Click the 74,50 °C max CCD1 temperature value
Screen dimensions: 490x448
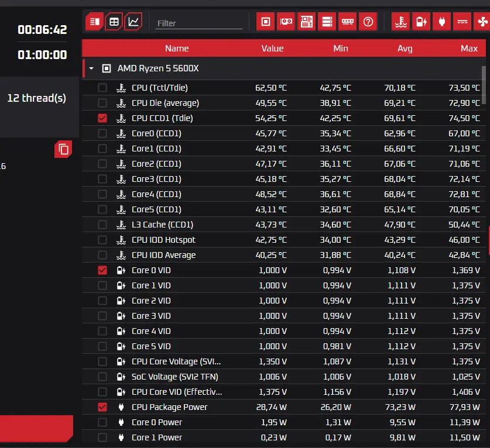tap(464, 118)
